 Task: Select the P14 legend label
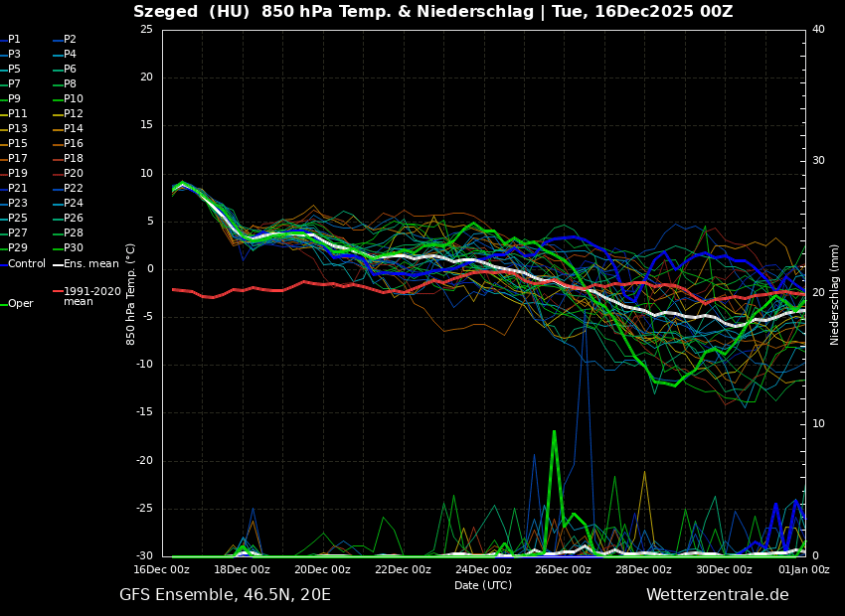(x=74, y=129)
